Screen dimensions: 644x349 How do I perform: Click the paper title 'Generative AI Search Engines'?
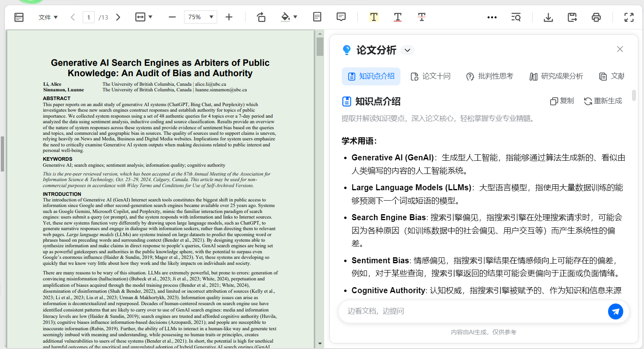point(160,68)
